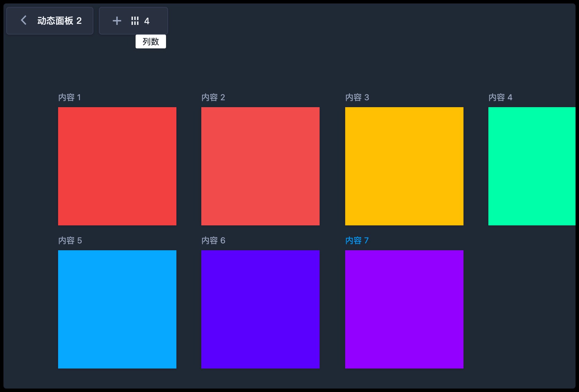Image resolution: width=579 pixels, height=392 pixels.
Task: Click the 内容 5 label
Action: click(x=70, y=241)
